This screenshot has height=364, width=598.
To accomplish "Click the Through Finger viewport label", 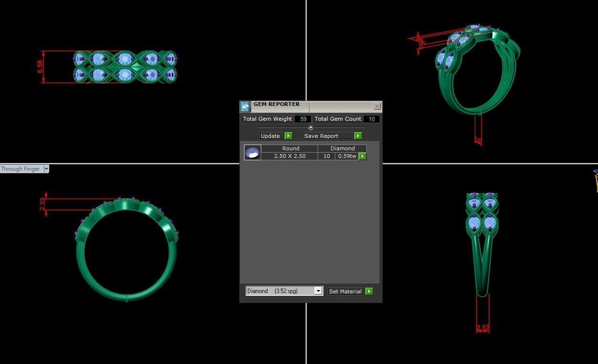I will click(x=21, y=169).
